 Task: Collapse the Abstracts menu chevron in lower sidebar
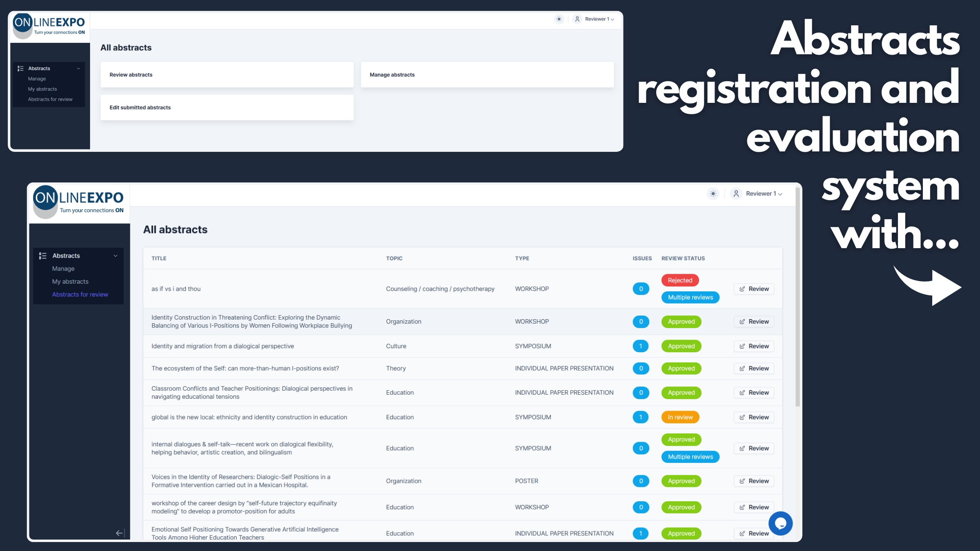(x=116, y=256)
